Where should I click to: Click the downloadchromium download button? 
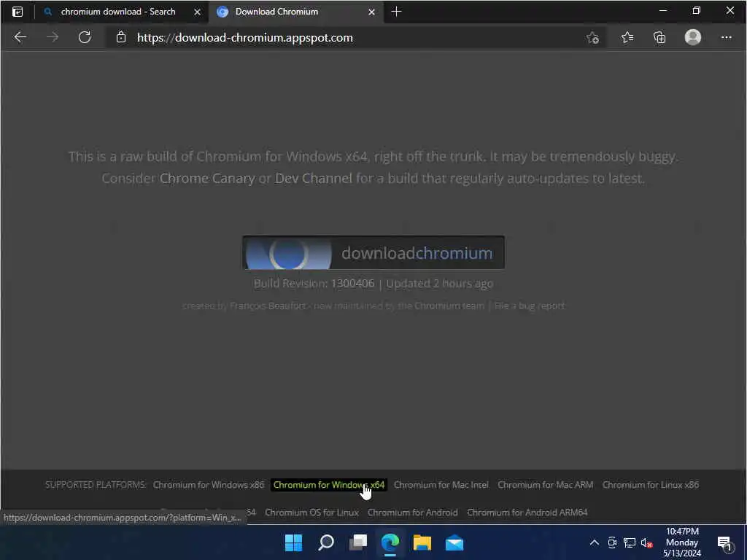pos(373,253)
